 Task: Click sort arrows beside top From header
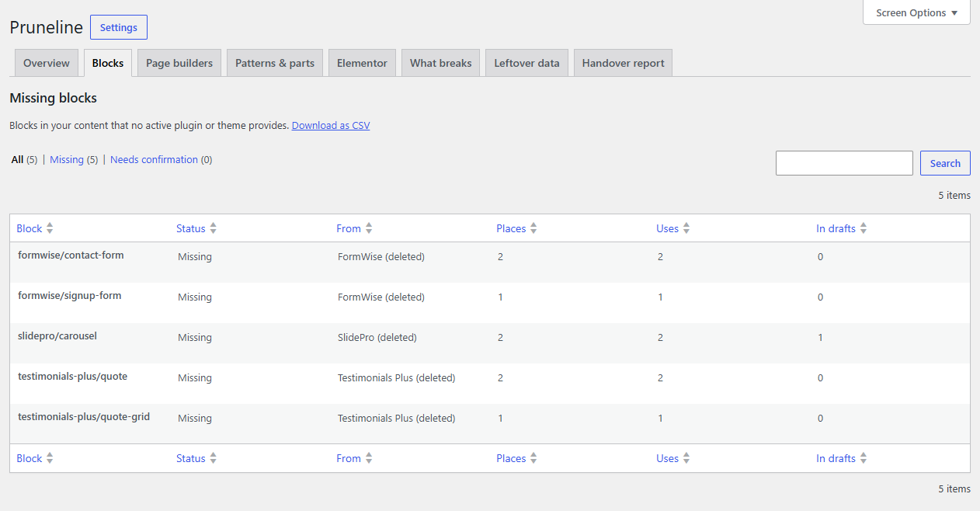[369, 228]
